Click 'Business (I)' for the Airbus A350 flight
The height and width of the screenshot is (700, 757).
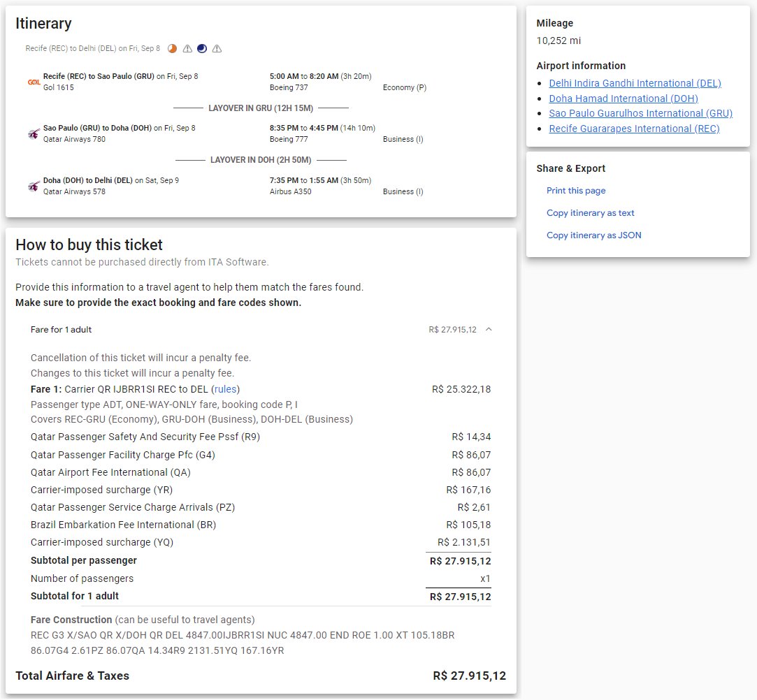click(x=403, y=191)
